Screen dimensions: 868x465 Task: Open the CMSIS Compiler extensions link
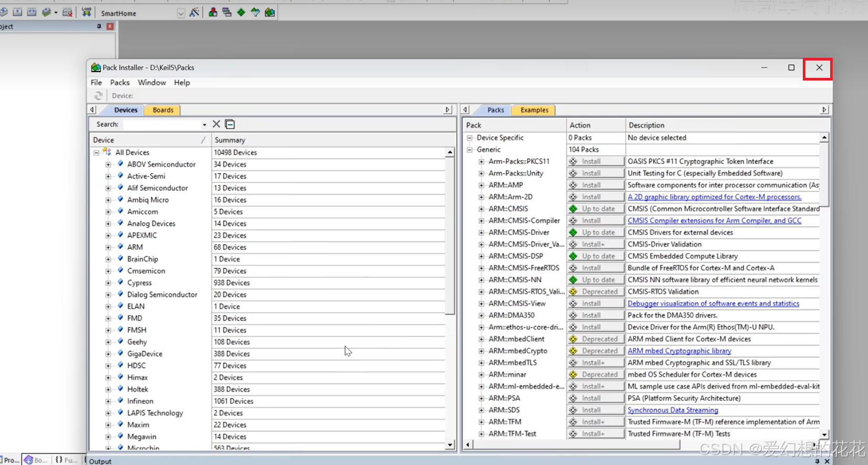pyautogui.click(x=714, y=220)
